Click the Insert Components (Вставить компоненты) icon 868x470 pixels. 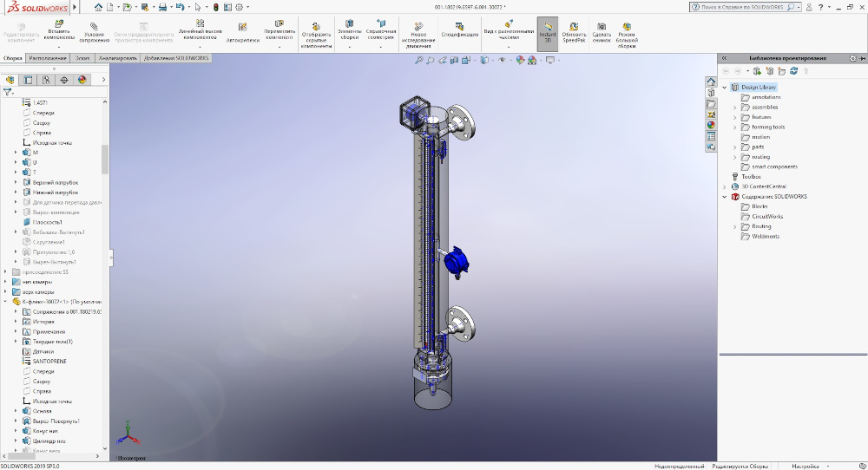(59, 25)
